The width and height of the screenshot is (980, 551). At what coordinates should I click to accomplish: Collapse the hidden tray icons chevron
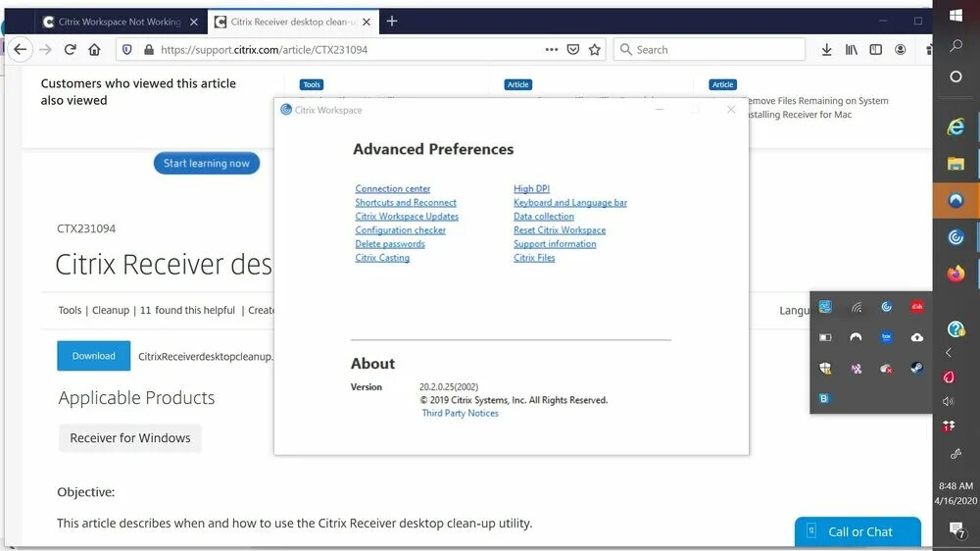(x=948, y=352)
